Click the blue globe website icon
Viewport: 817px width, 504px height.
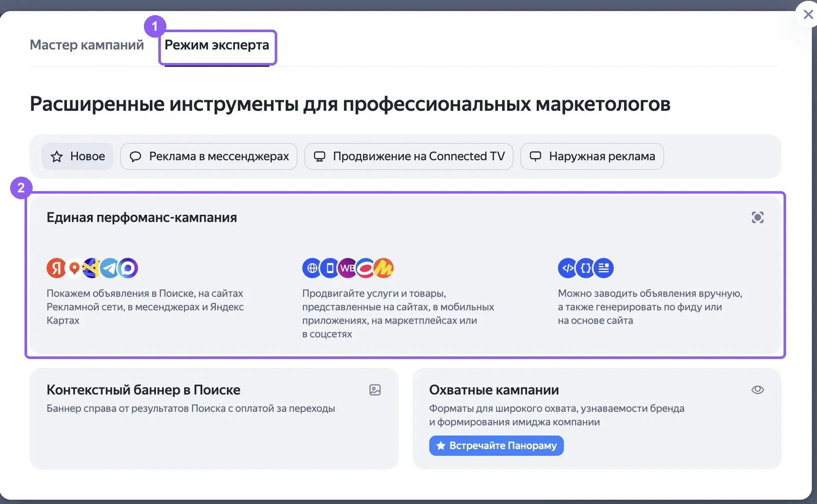click(x=311, y=268)
